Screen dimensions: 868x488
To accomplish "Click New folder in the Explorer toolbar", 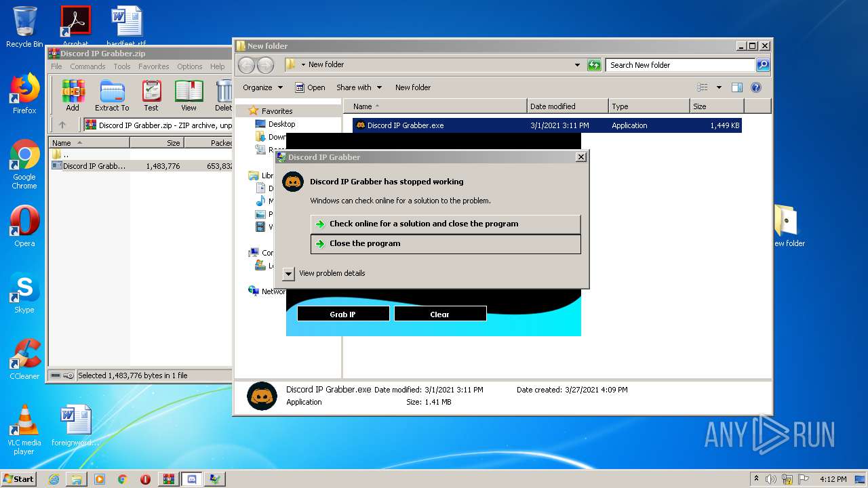I will [x=413, y=87].
